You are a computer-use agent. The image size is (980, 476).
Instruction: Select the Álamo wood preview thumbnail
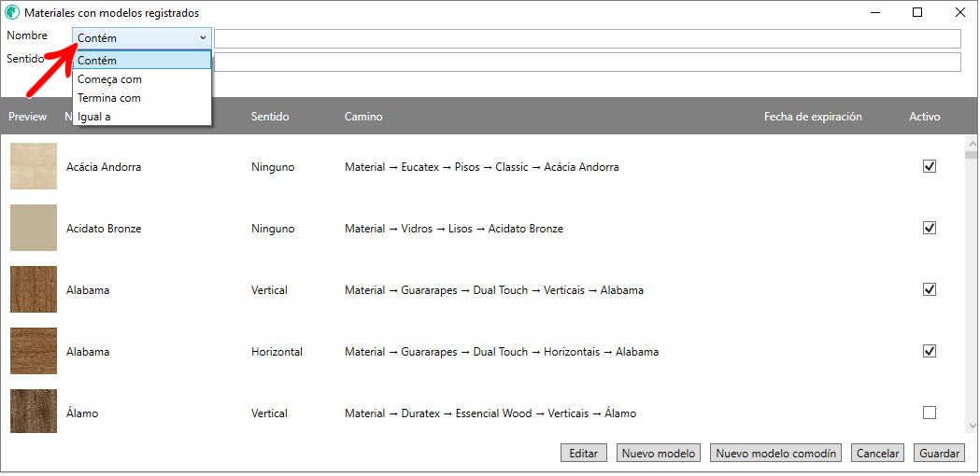34,412
